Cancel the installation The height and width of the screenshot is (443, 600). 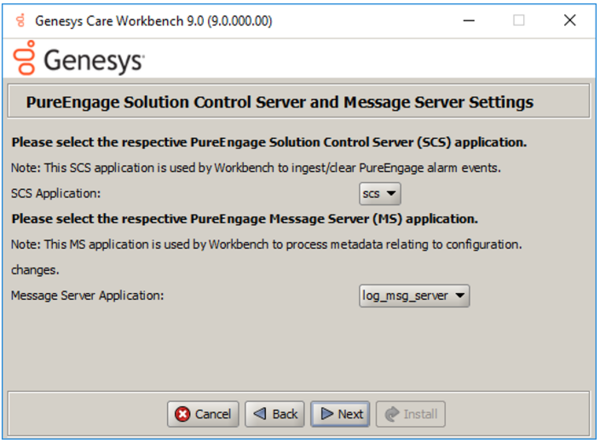click(203, 414)
